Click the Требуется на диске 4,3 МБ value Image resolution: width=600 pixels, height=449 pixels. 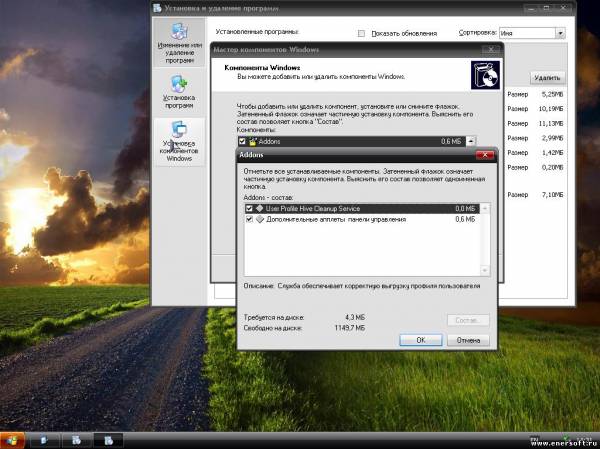[355, 317]
